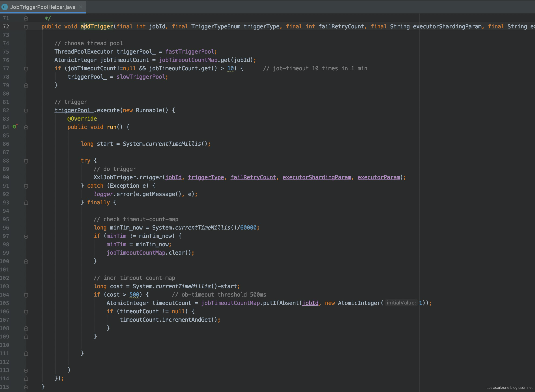Fold the if block starting at line 77

pyautogui.click(x=26, y=69)
